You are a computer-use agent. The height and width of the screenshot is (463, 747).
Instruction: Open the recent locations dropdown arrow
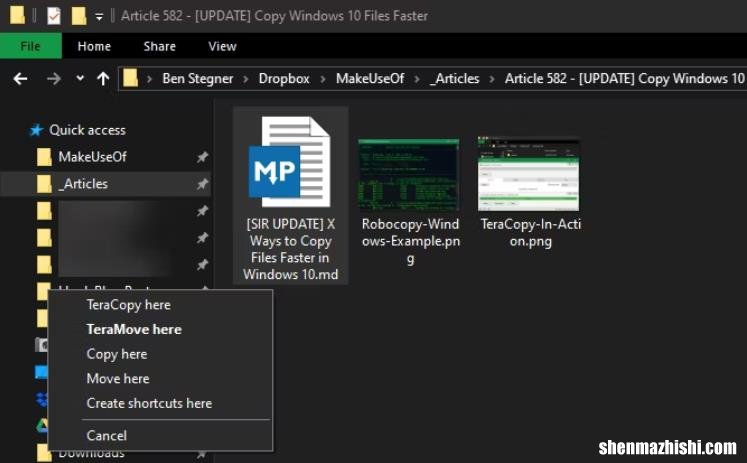[80, 78]
